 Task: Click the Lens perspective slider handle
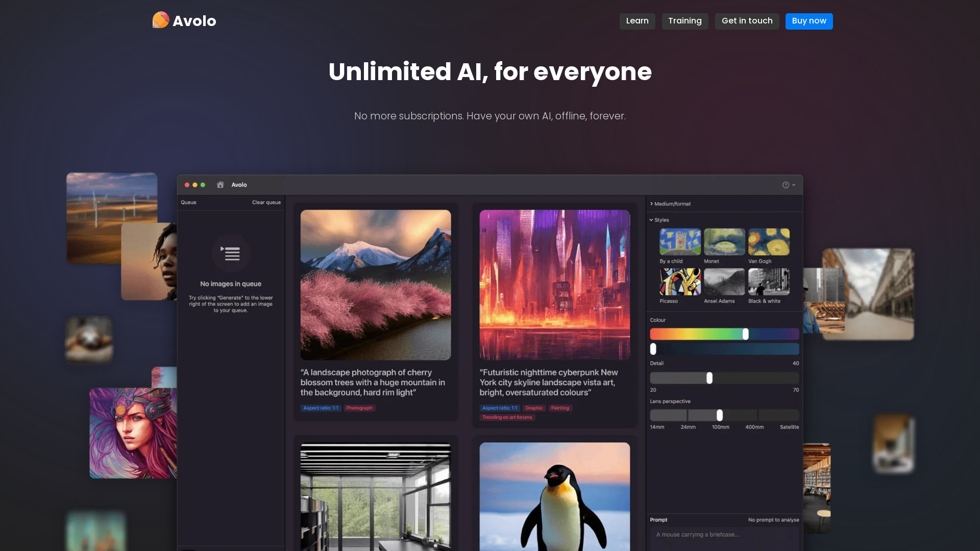pyautogui.click(x=719, y=415)
